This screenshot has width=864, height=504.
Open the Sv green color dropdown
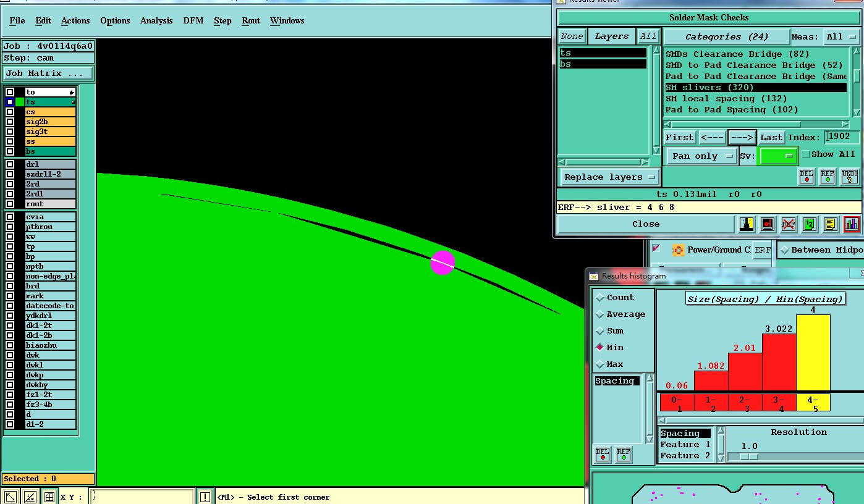778,156
